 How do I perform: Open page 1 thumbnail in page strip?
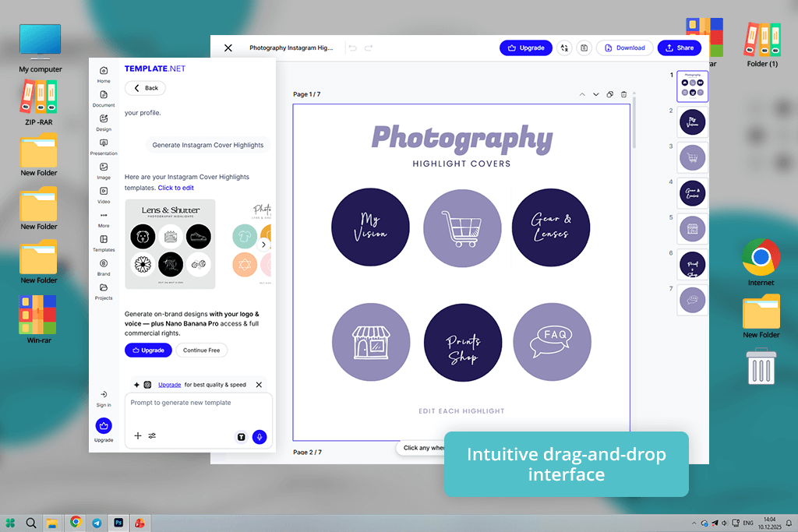[692, 86]
